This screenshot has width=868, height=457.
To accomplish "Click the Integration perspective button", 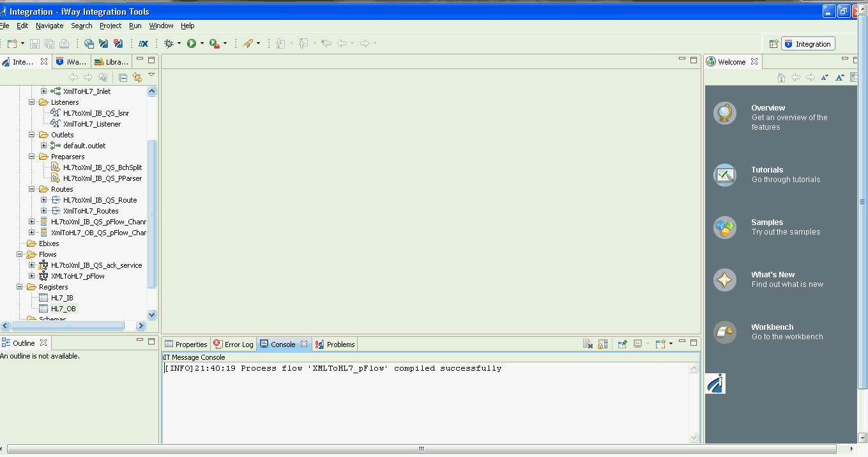I will click(x=808, y=44).
